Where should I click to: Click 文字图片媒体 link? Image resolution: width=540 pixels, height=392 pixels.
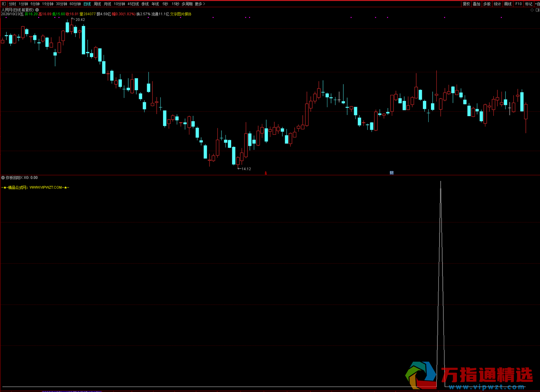pos(181,14)
